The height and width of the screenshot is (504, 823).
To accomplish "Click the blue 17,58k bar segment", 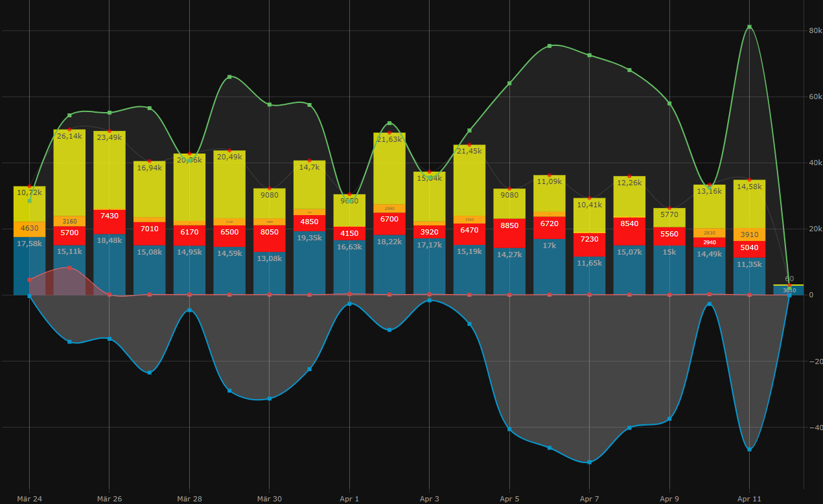I will (x=29, y=266).
